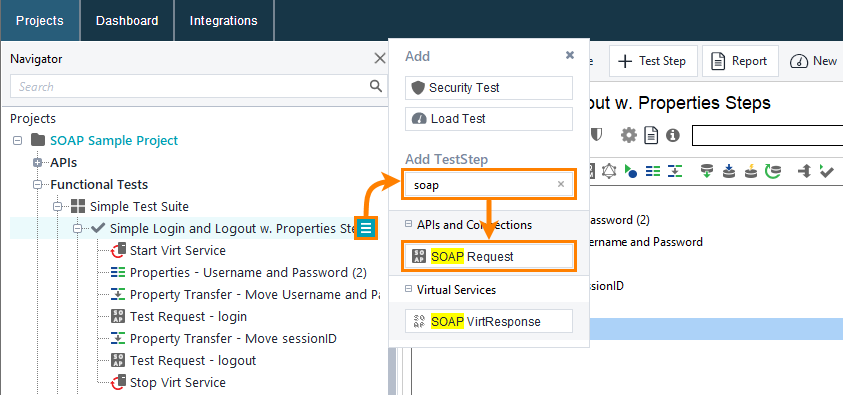Collapse the Simple Test Suite node
Viewport: 843px width, 395px height.
58,206
